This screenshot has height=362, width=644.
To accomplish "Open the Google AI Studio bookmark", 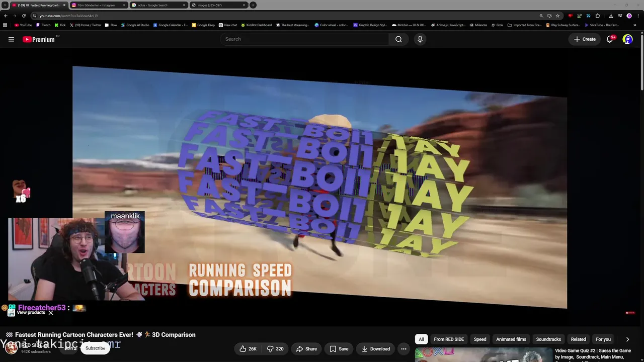I will click(135, 25).
